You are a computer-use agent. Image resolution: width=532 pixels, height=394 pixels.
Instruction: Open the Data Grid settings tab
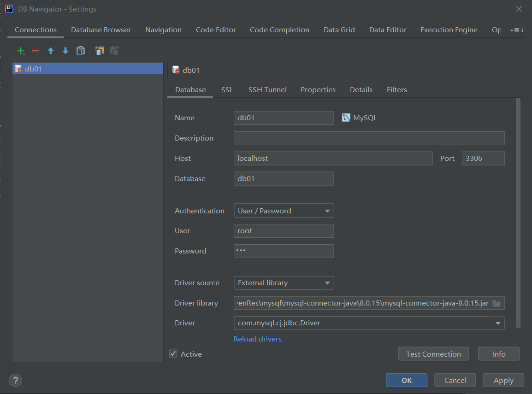tap(339, 29)
